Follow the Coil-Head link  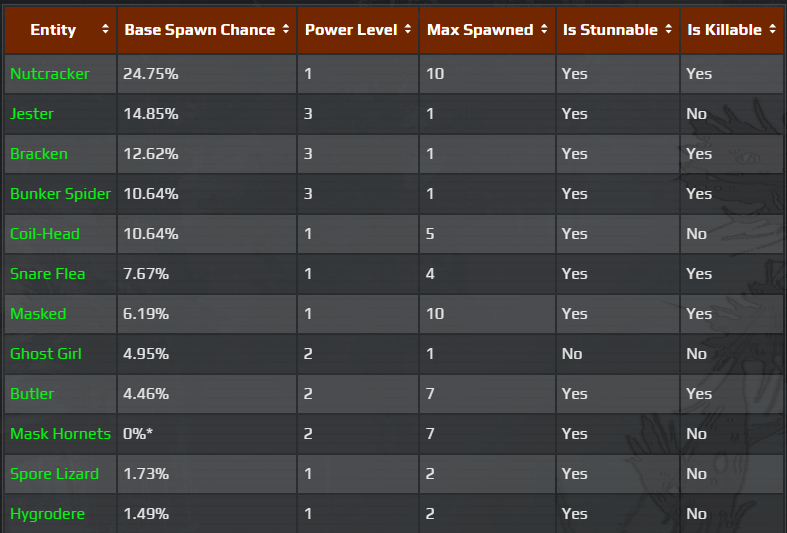[x=45, y=234]
